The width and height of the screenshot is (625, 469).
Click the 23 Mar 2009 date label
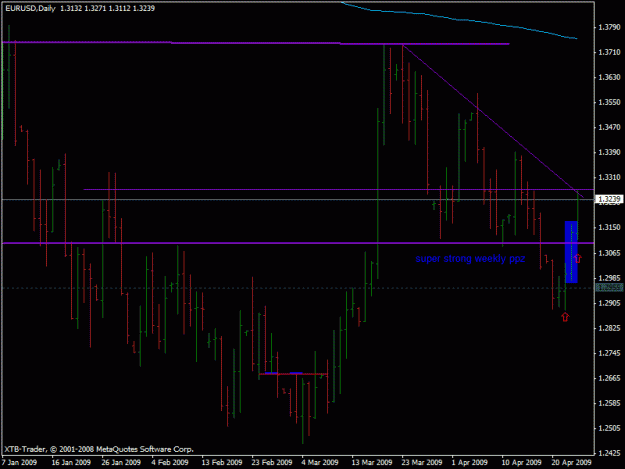pos(422,463)
